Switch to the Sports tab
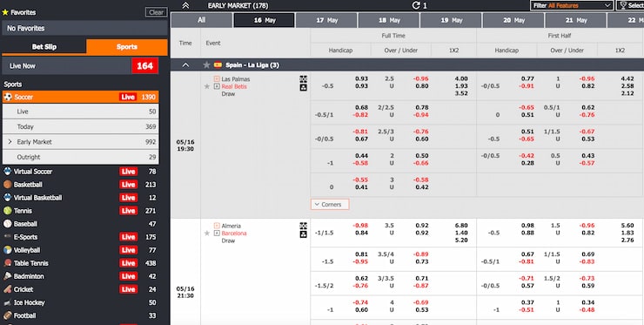 pyautogui.click(x=127, y=47)
